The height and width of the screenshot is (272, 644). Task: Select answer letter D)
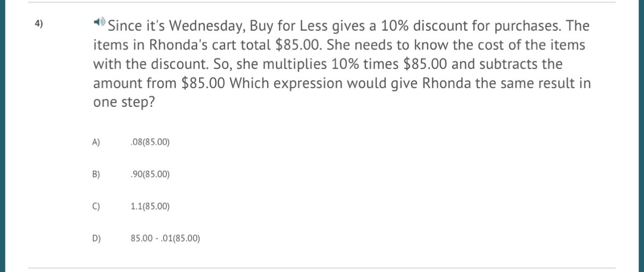coord(97,238)
